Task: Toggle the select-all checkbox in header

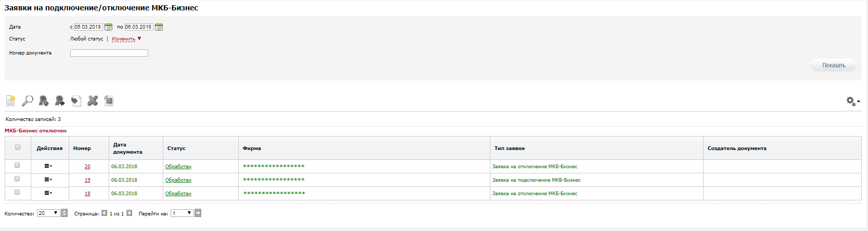Action: point(18,147)
